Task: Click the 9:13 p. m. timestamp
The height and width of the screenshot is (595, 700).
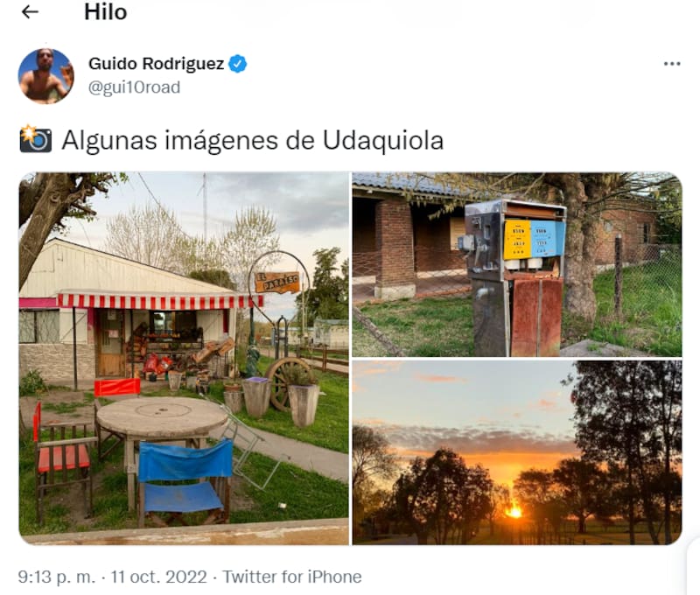Action: 57,577
